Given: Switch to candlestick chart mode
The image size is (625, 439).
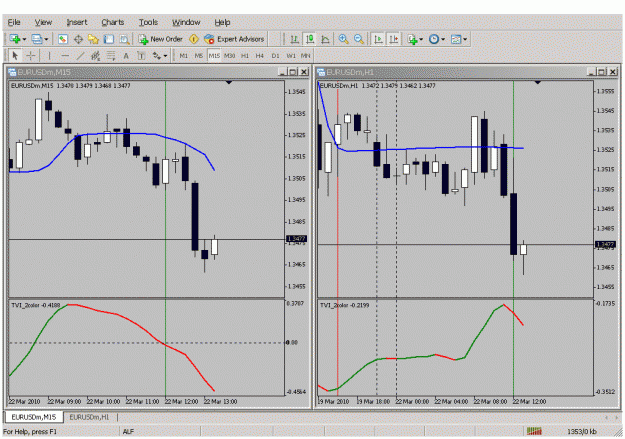Looking at the screenshot, I should [x=310, y=39].
